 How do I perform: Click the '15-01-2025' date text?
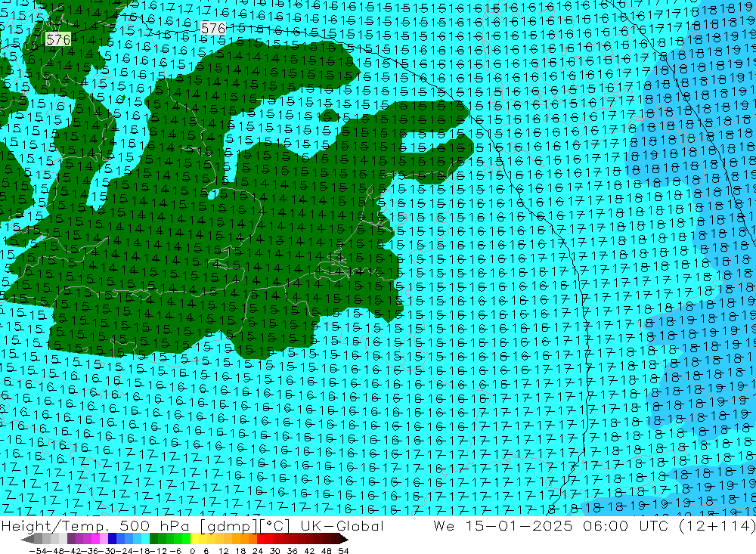519,526
